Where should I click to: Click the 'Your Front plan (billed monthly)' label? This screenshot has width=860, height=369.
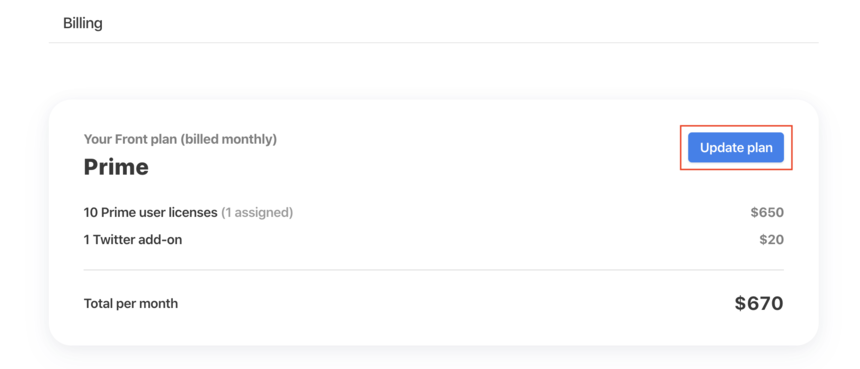tap(180, 139)
